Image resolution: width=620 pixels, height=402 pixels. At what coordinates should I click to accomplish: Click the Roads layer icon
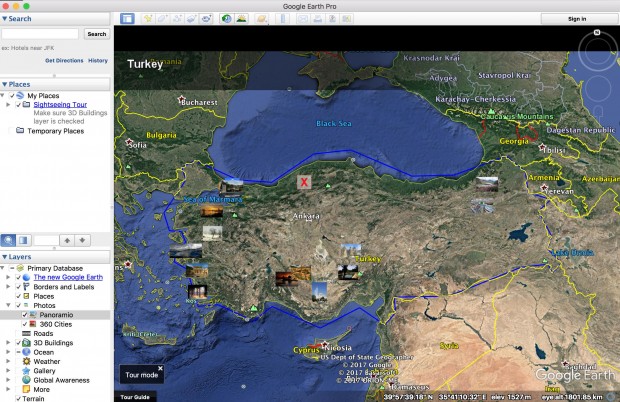click(x=26, y=334)
